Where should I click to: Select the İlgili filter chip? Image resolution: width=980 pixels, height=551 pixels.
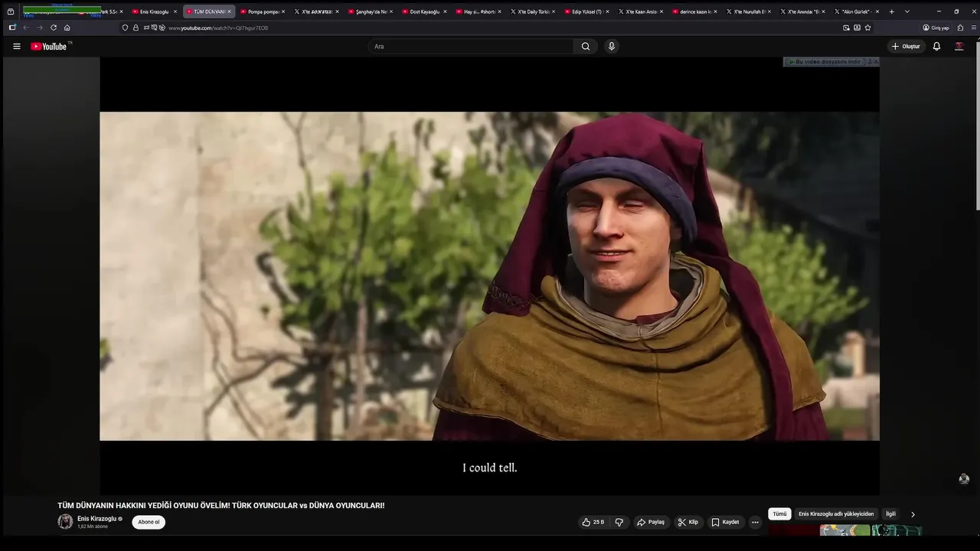(x=890, y=514)
